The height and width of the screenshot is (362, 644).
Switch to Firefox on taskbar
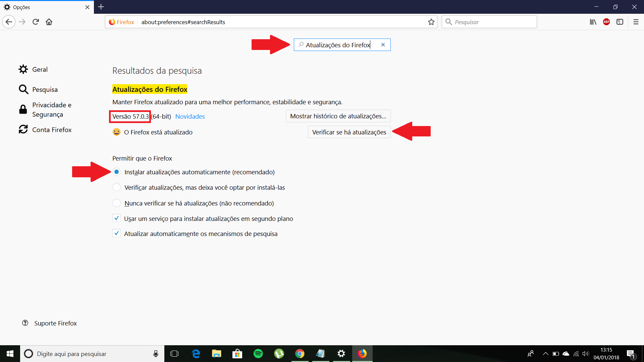click(x=362, y=354)
